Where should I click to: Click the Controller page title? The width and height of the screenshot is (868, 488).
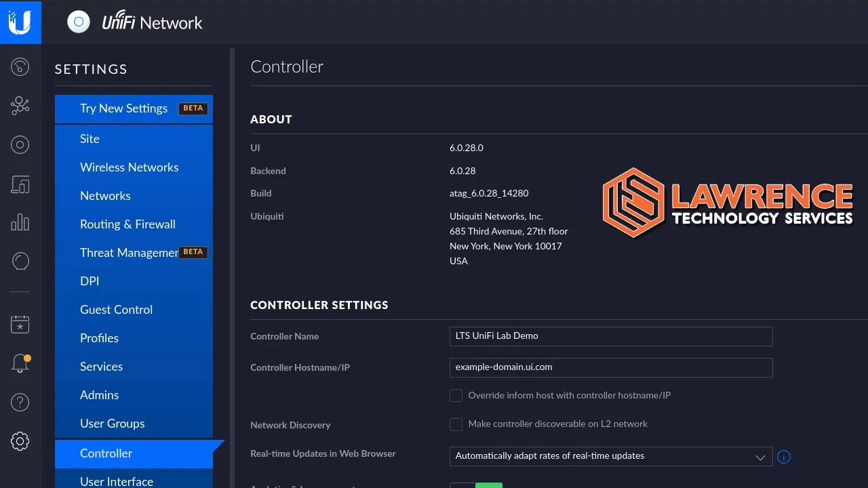tap(287, 66)
